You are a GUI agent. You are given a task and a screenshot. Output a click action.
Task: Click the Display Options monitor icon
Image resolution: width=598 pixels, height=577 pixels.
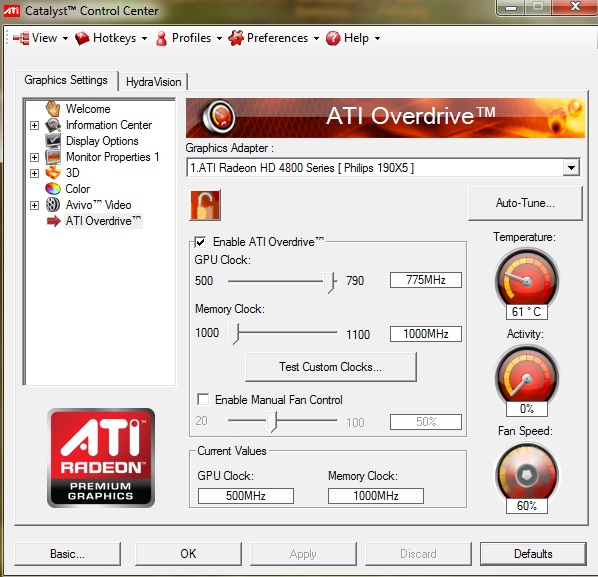click(x=53, y=141)
